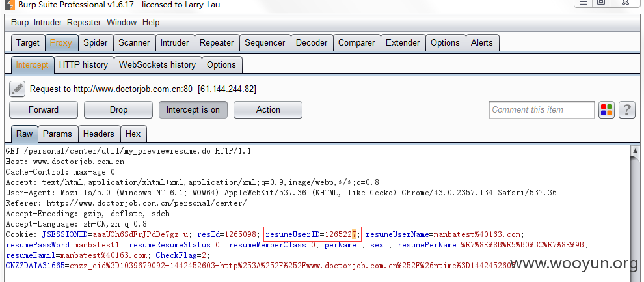The width and height of the screenshot is (644, 282).
Task: Open the Action button menu
Action: point(268,110)
